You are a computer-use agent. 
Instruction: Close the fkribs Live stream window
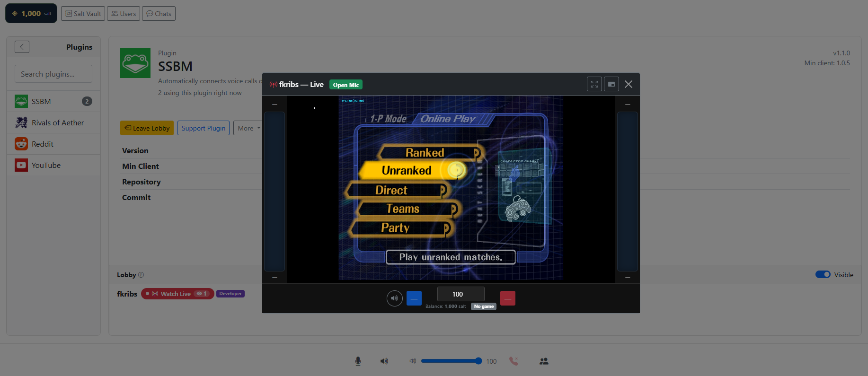[629, 84]
